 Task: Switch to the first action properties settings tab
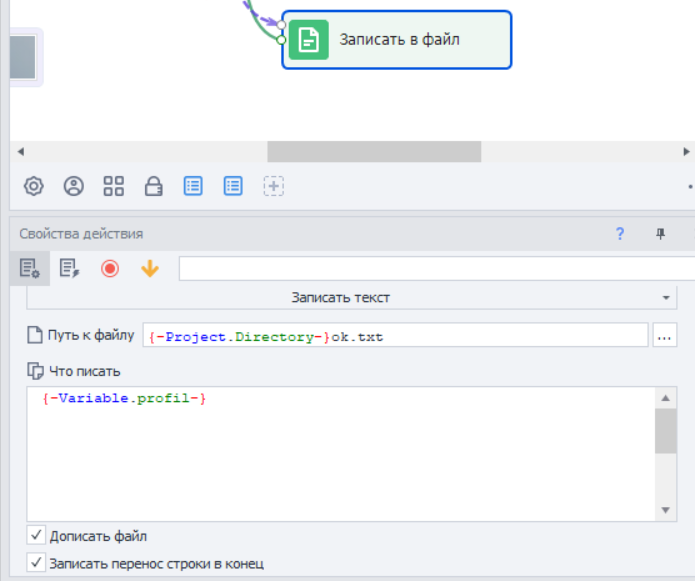click(29, 268)
